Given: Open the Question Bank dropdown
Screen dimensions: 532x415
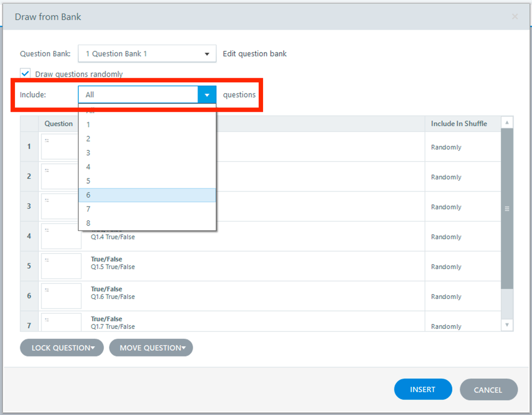Looking at the screenshot, I should point(147,54).
